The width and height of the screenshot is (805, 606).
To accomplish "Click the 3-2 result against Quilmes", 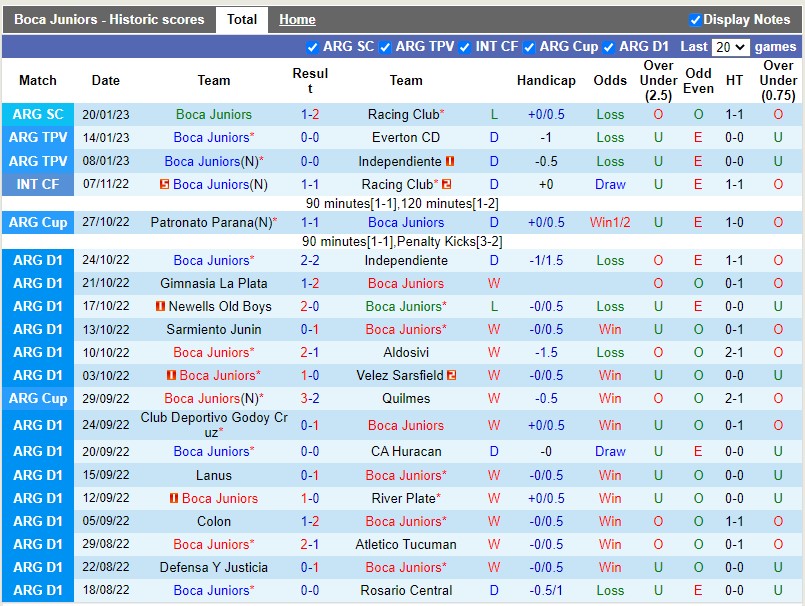I will tap(310, 398).
